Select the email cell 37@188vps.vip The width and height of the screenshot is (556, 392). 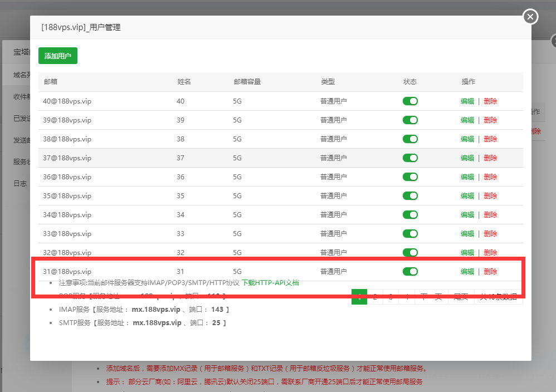[67, 158]
